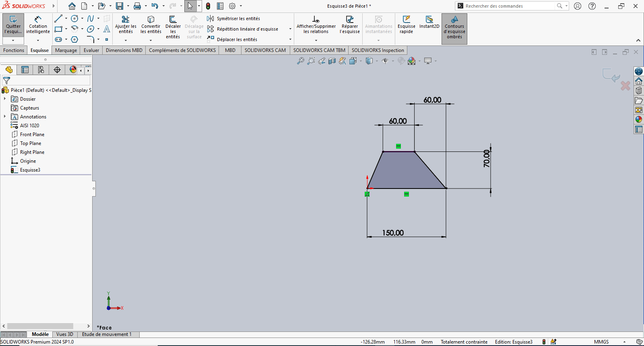Image resolution: width=644 pixels, height=346 pixels.
Task: Expand the Dossier tree node
Action: 5,99
